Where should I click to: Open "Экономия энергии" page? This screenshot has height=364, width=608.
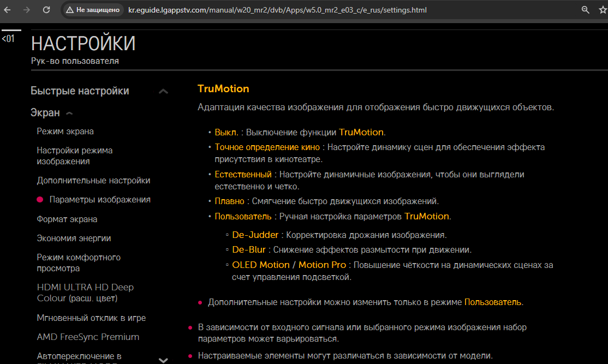[74, 238]
